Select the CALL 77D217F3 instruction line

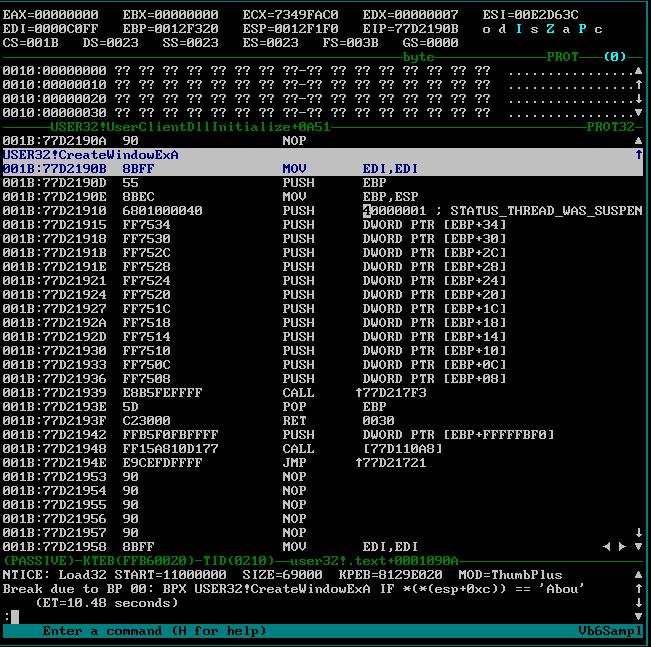pos(323,392)
